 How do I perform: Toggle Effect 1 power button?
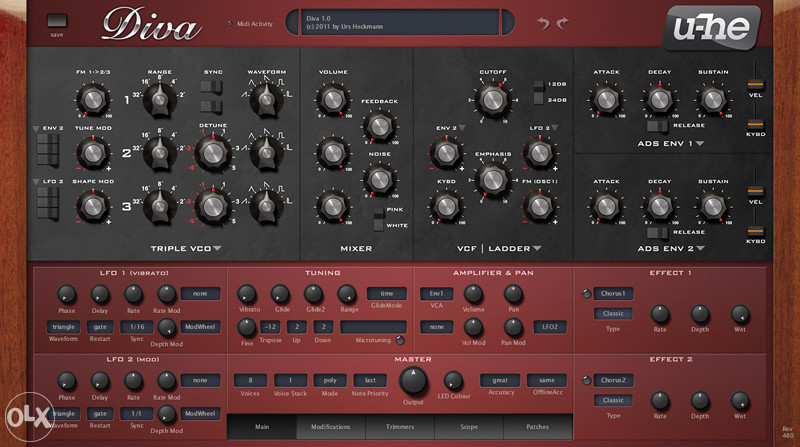tap(586, 293)
